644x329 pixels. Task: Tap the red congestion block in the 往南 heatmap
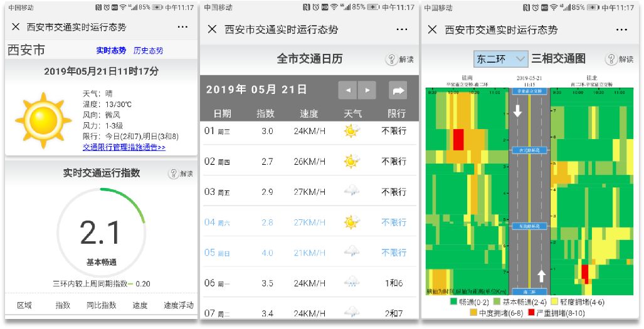(458, 140)
